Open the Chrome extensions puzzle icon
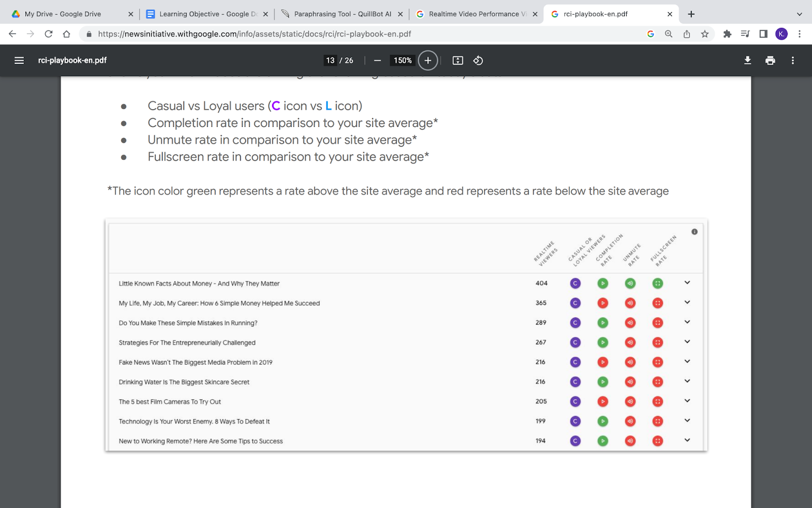Screen dimensions: 812x508 (727, 34)
